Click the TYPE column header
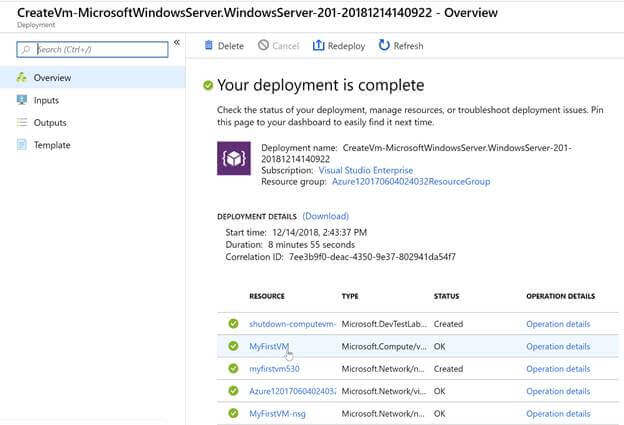 click(x=350, y=296)
